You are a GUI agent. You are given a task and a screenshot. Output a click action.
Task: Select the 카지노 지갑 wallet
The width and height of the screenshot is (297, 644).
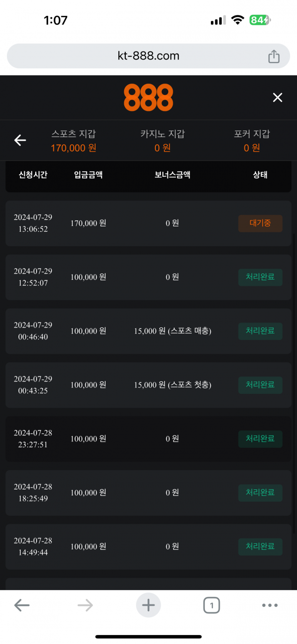click(x=162, y=141)
